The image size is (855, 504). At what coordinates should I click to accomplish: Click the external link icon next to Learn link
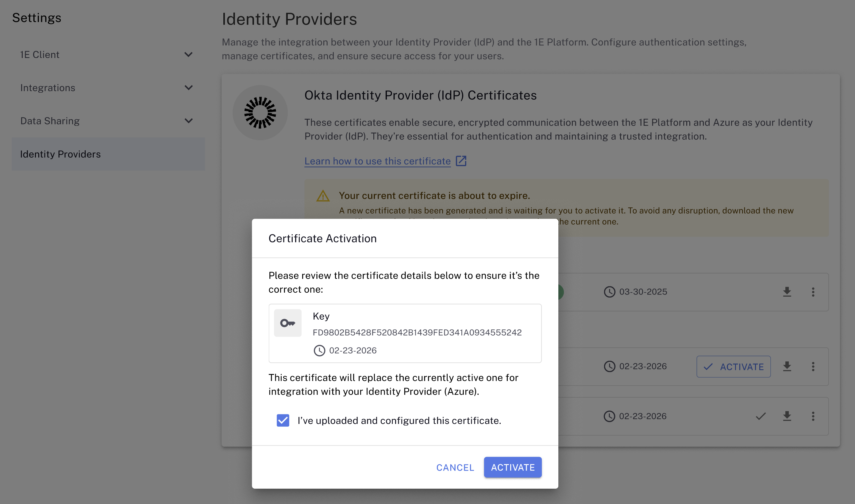point(461,161)
